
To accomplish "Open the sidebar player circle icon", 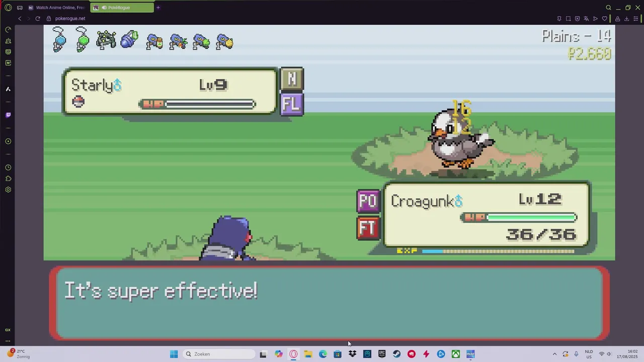I will click(8, 141).
